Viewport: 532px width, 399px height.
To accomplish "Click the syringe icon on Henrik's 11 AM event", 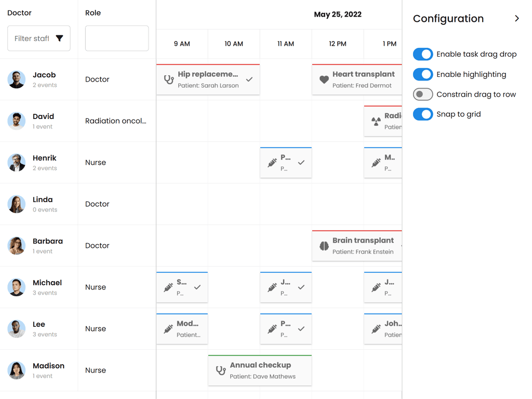I will [x=272, y=163].
